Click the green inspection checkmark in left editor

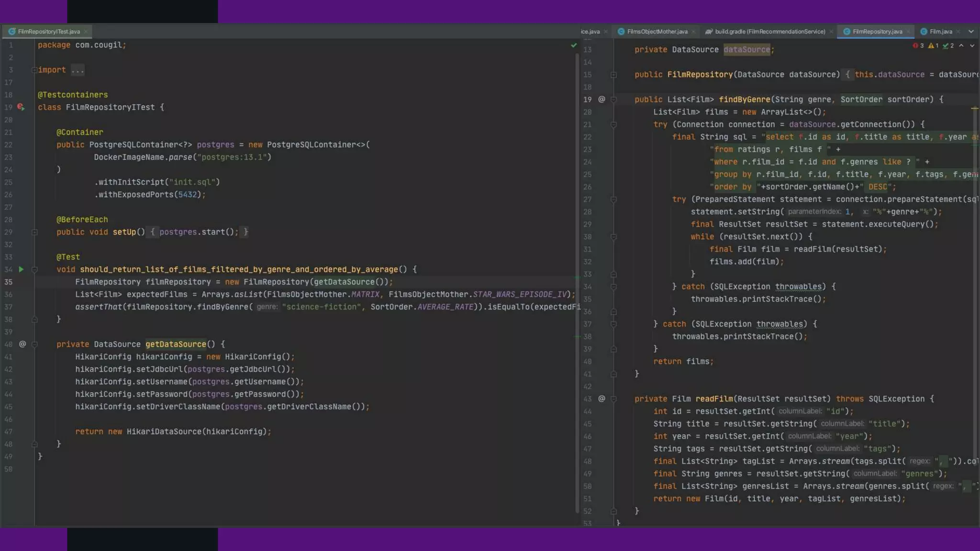573,45
